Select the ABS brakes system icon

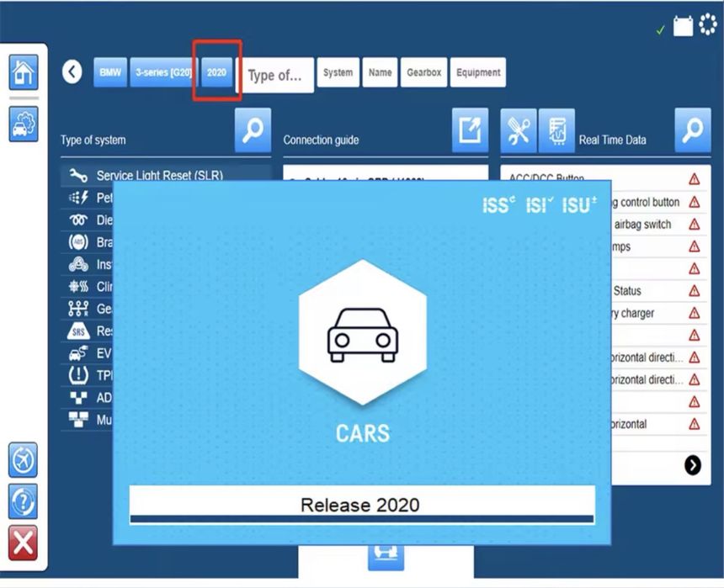pos(78,242)
